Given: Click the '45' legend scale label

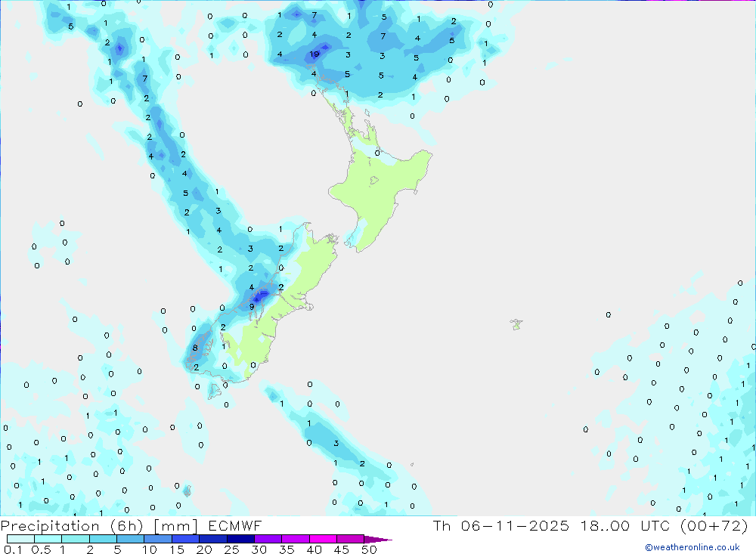Looking at the screenshot, I should 342,549.
